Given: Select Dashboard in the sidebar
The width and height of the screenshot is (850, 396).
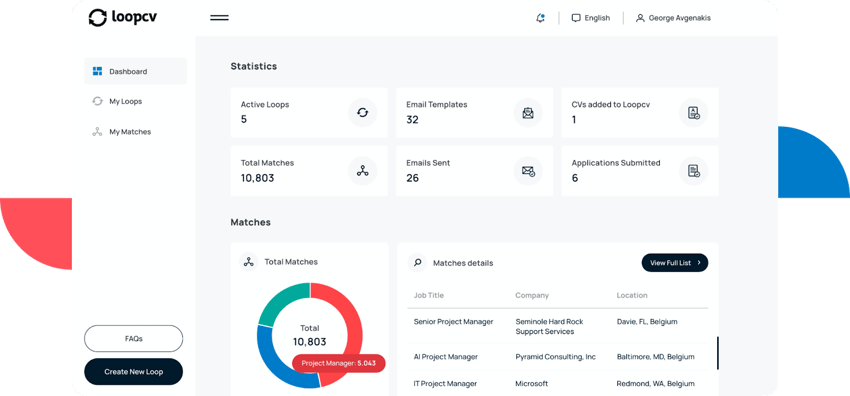Looking at the screenshot, I should tap(135, 71).
